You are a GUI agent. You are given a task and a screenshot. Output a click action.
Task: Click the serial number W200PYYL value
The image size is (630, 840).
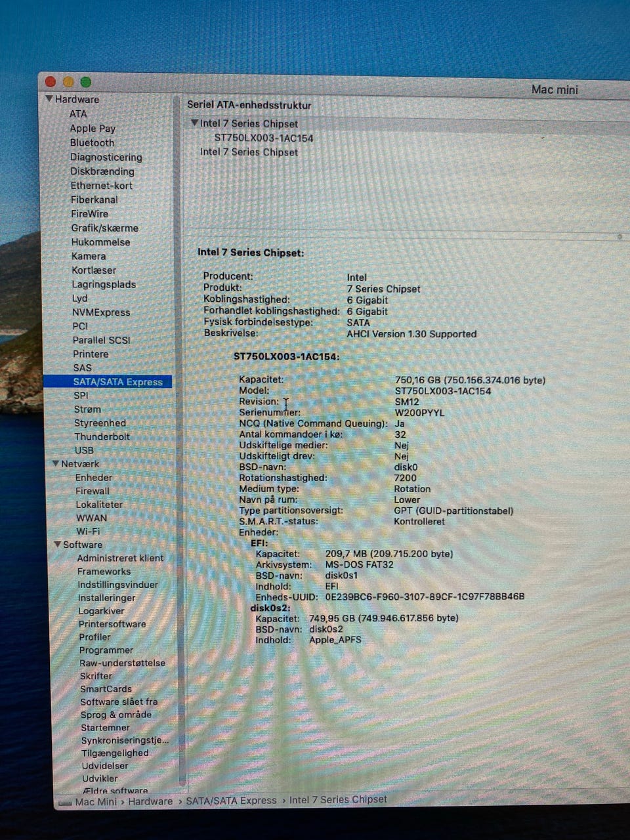(419, 413)
